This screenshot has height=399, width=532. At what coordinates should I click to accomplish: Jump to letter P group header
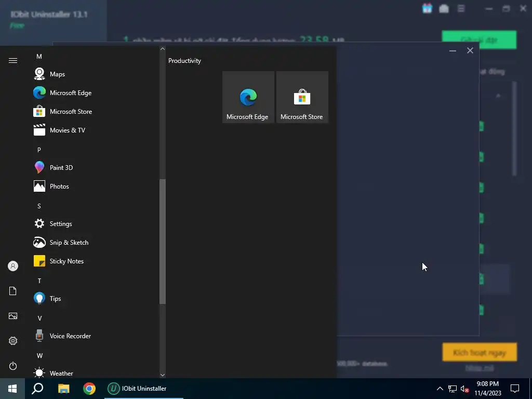(x=39, y=150)
